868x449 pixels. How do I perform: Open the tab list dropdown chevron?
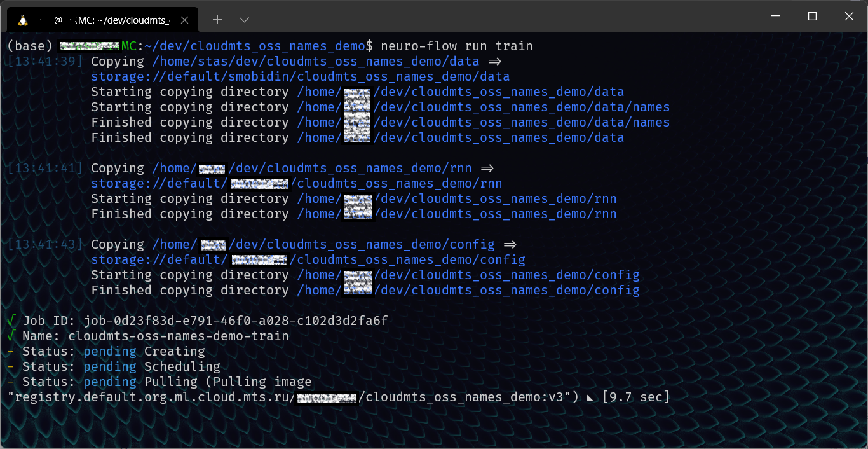coord(245,19)
